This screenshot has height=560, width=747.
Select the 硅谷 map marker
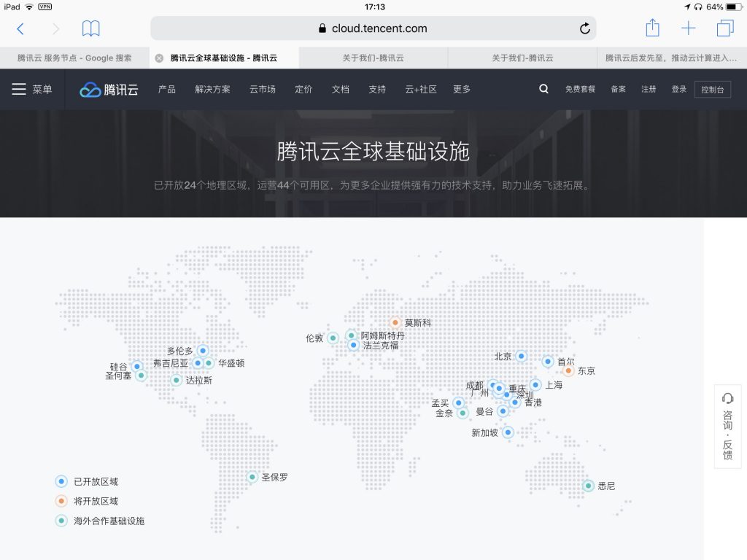point(137,366)
